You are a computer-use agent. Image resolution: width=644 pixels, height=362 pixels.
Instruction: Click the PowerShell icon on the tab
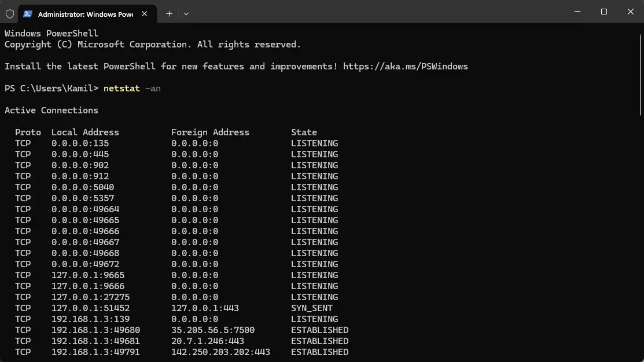point(28,14)
